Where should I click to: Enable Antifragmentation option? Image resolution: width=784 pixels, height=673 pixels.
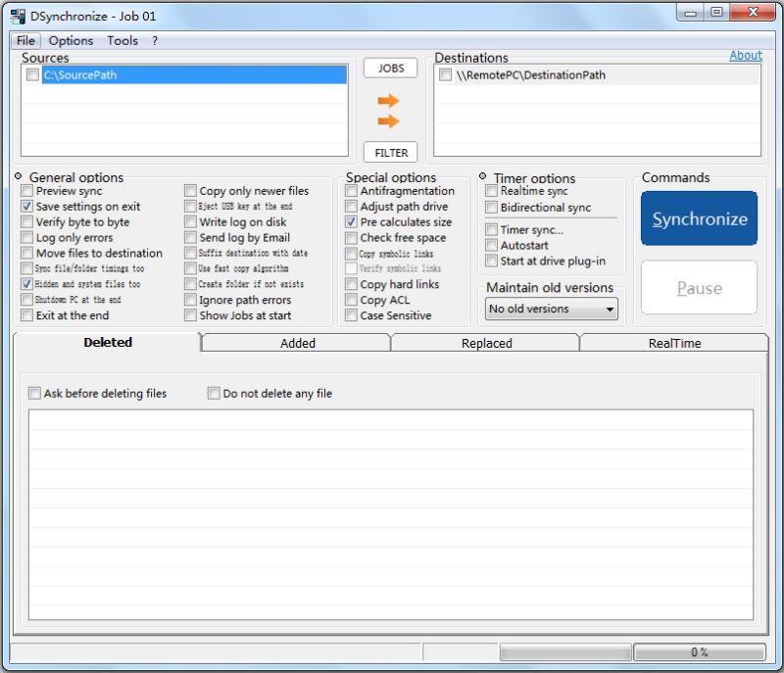click(350, 191)
